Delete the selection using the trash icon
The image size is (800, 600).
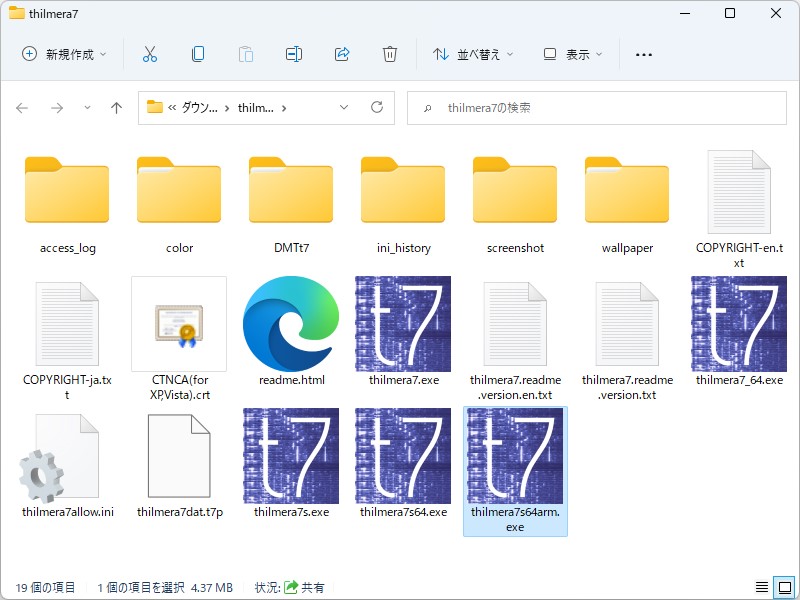pyautogui.click(x=390, y=53)
